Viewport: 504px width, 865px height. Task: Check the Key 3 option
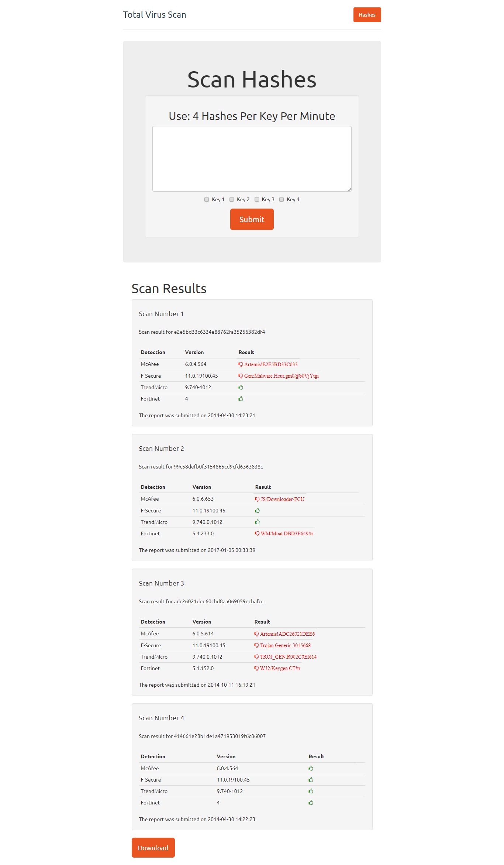(257, 199)
